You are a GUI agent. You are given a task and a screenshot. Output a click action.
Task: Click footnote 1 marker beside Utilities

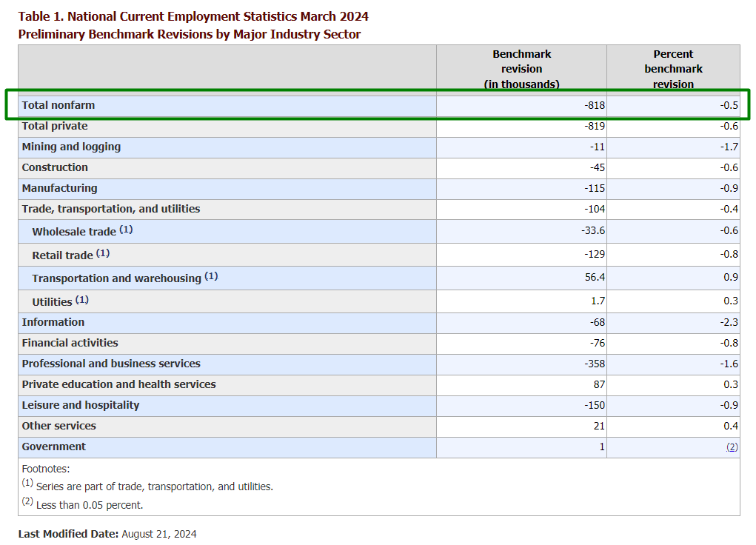pyautogui.click(x=81, y=300)
